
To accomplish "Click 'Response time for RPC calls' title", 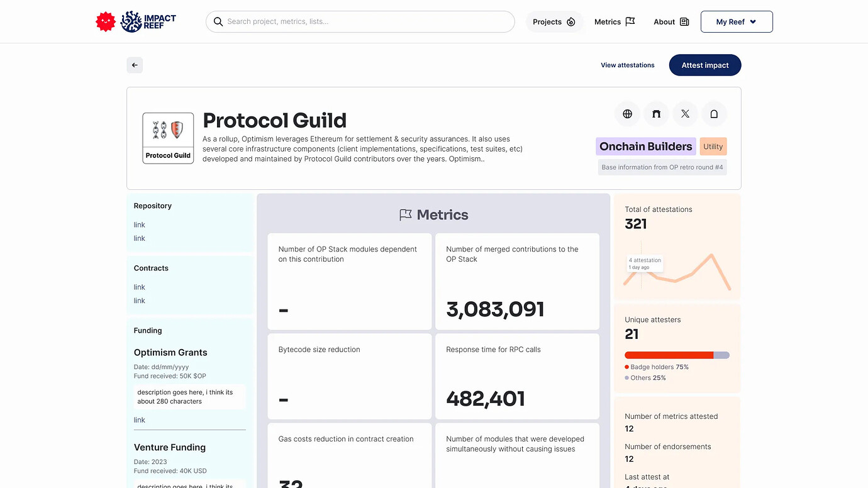I will [x=494, y=350].
